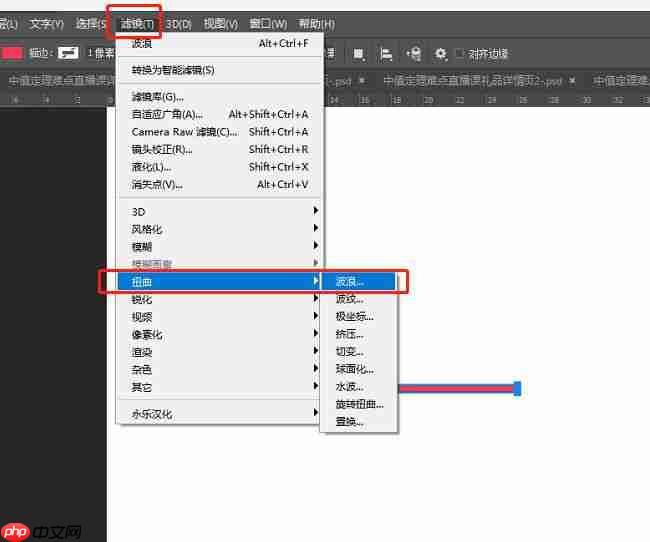Choose 切变... shear filter
The height and width of the screenshot is (542, 650).
point(359,351)
